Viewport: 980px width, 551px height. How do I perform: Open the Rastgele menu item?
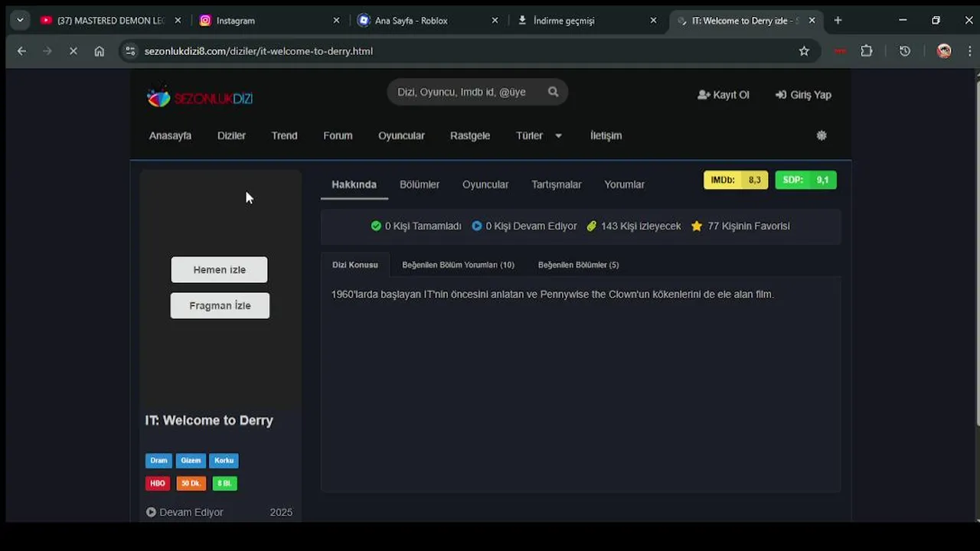pos(470,135)
